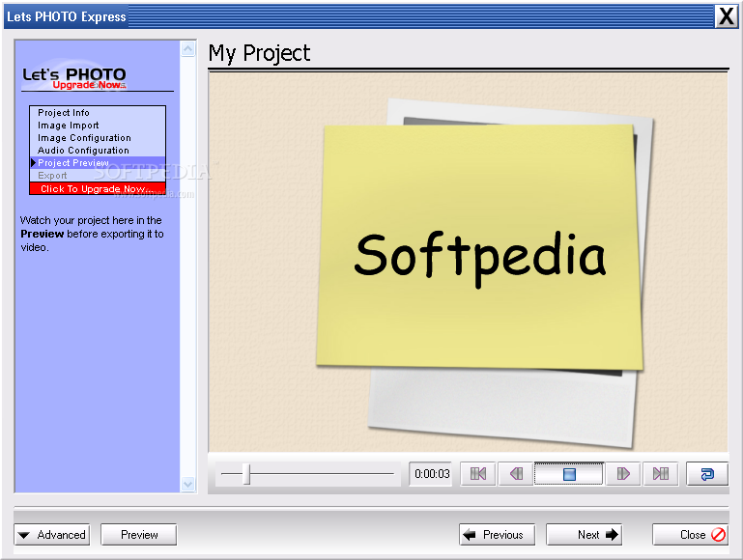Click the Close button at bottom

click(691, 535)
